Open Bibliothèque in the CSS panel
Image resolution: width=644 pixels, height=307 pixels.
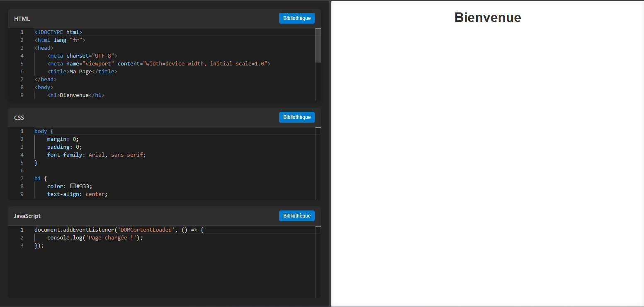coord(296,117)
